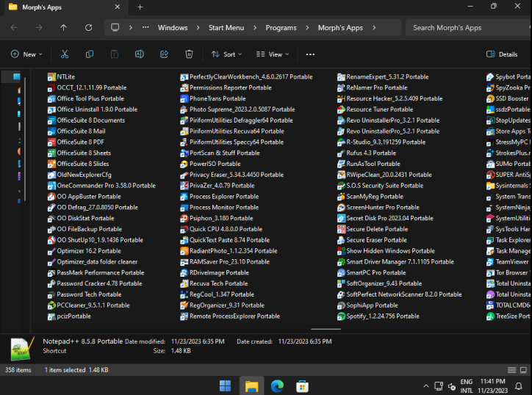Select the PowerISO Portable icon
Viewport: 532px width, 395px height.
pos(184,164)
